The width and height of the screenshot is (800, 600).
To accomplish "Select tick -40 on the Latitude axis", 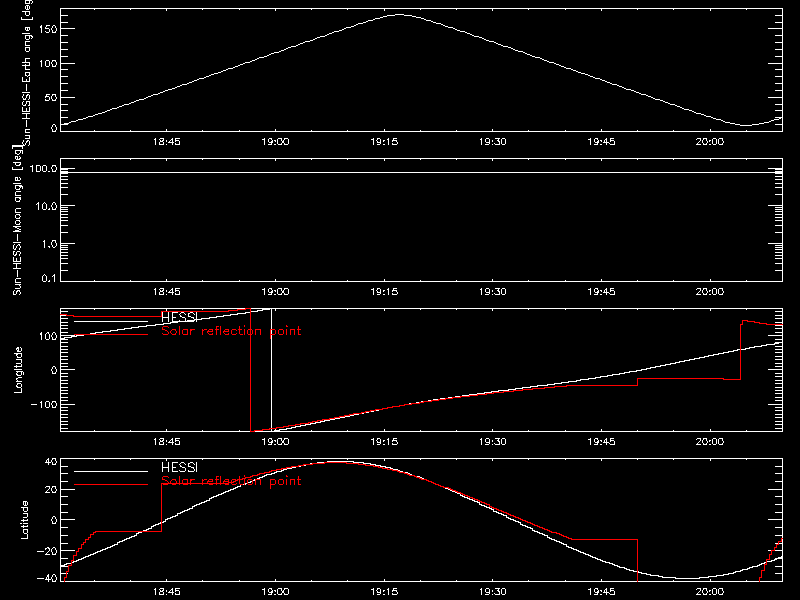I will (x=47, y=578).
